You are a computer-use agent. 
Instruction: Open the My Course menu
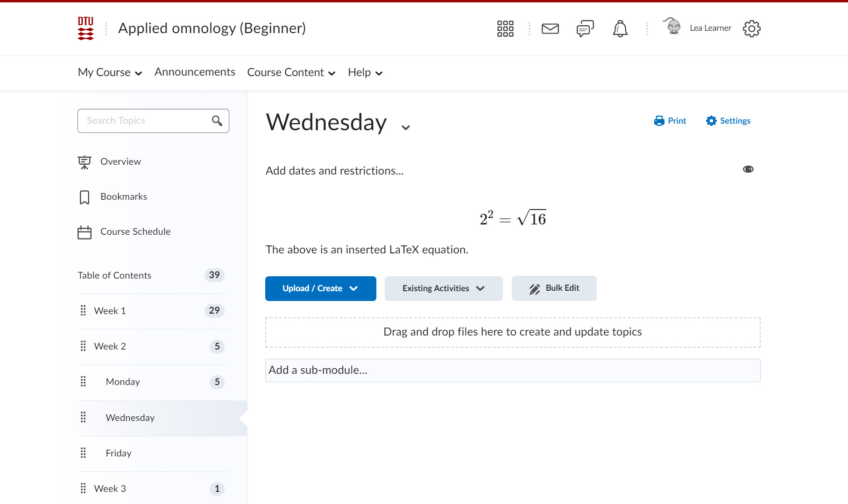tap(110, 72)
